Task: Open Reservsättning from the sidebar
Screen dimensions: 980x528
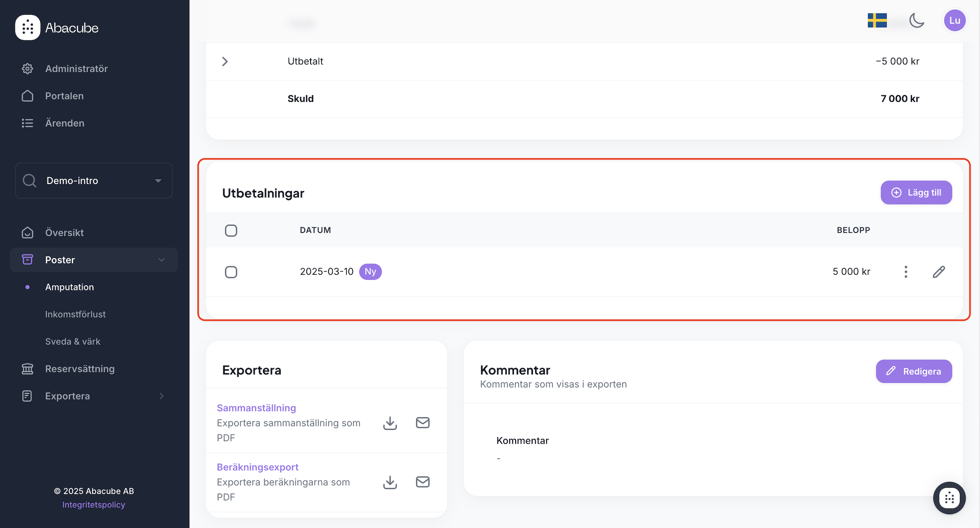Action: tap(79, 369)
